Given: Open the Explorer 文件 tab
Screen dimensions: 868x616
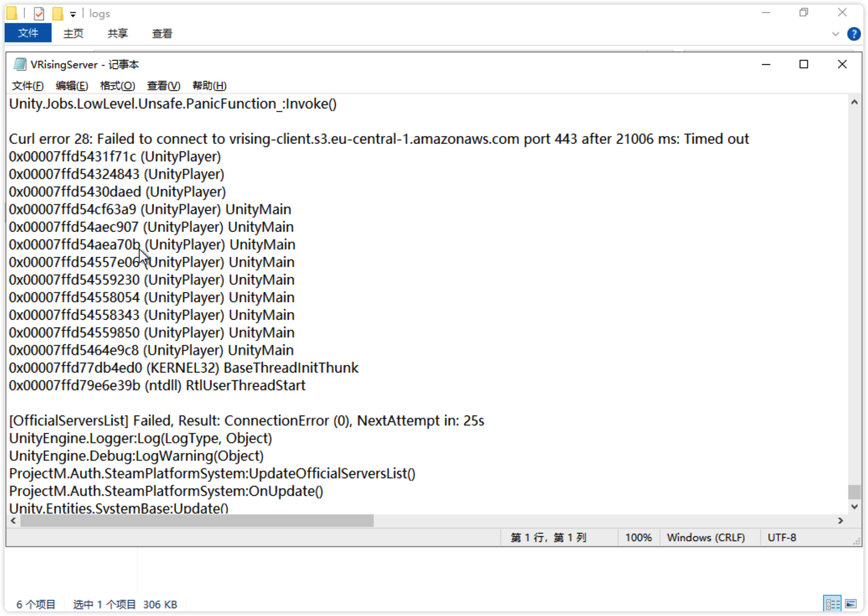Looking at the screenshot, I should tap(28, 33).
